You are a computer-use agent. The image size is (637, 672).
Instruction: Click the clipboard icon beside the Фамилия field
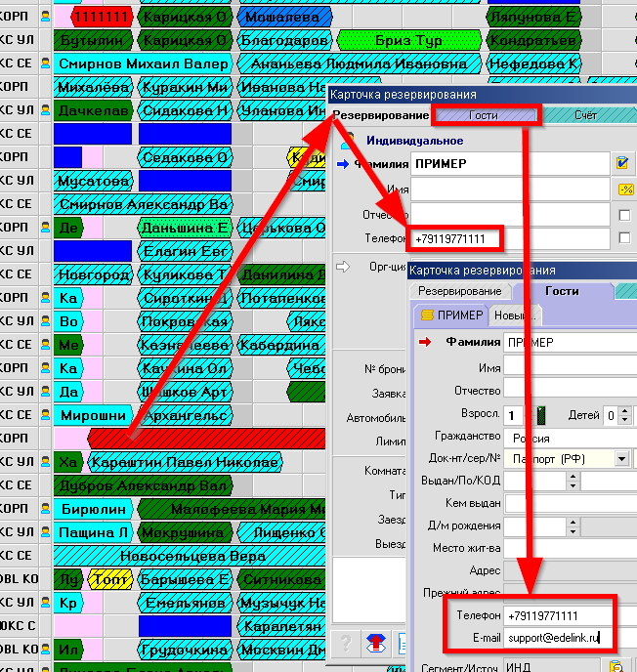[622, 163]
